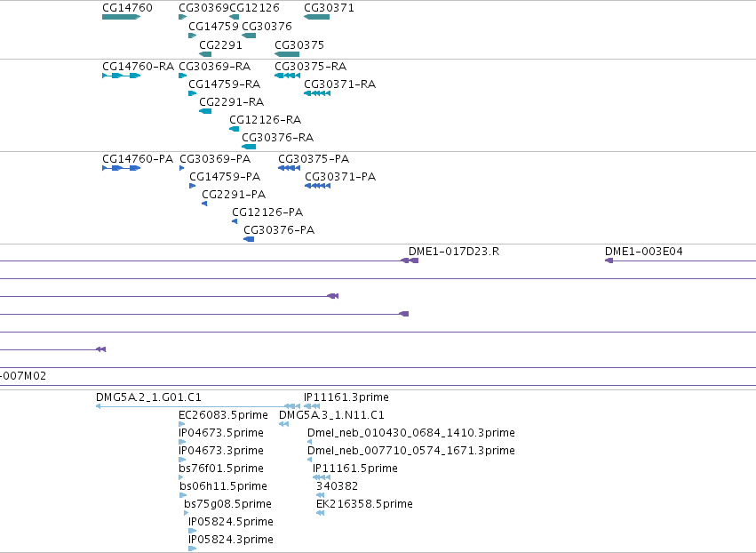
Task: Select the EC26083.5prime EST label
Action: [223, 415]
